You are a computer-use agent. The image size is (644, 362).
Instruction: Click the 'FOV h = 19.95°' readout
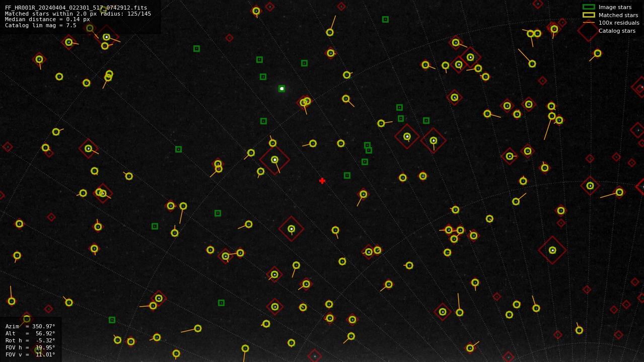pos(30,347)
